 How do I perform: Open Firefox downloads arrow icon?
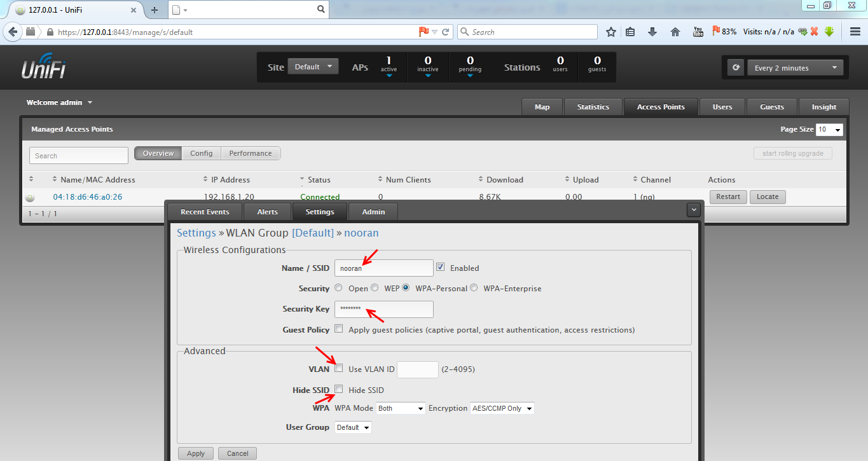[652, 32]
